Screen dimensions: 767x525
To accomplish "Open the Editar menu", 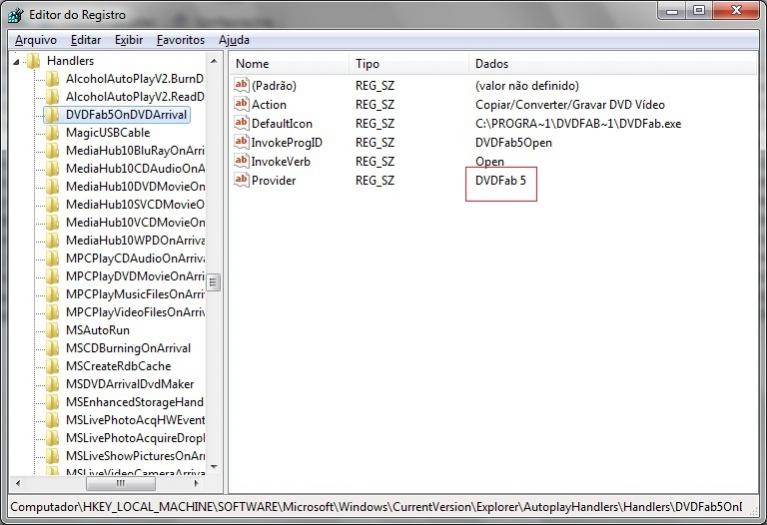I will tap(86, 40).
